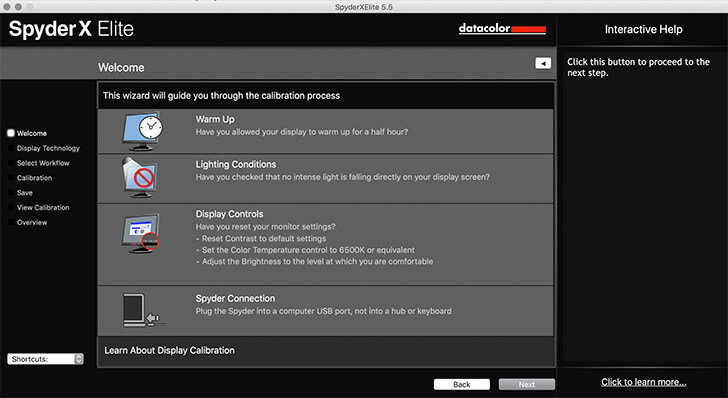Click the Back button
Screen dimensions: 728x398
462,385
